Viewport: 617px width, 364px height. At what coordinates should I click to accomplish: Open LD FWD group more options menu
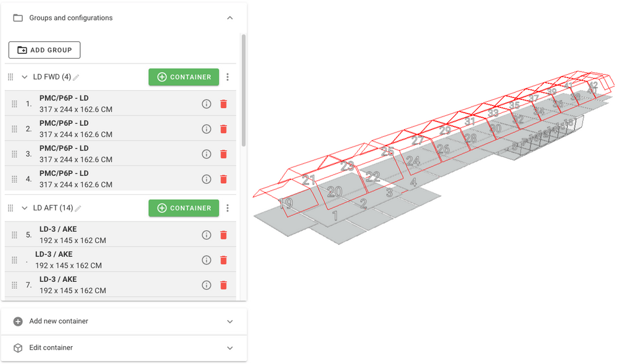[228, 77]
